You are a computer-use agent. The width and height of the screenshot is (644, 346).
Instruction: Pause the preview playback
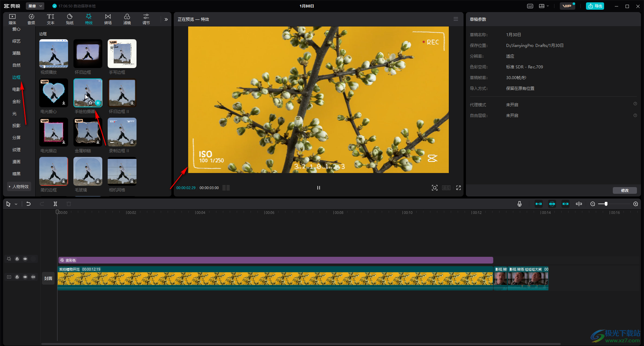[319, 188]
